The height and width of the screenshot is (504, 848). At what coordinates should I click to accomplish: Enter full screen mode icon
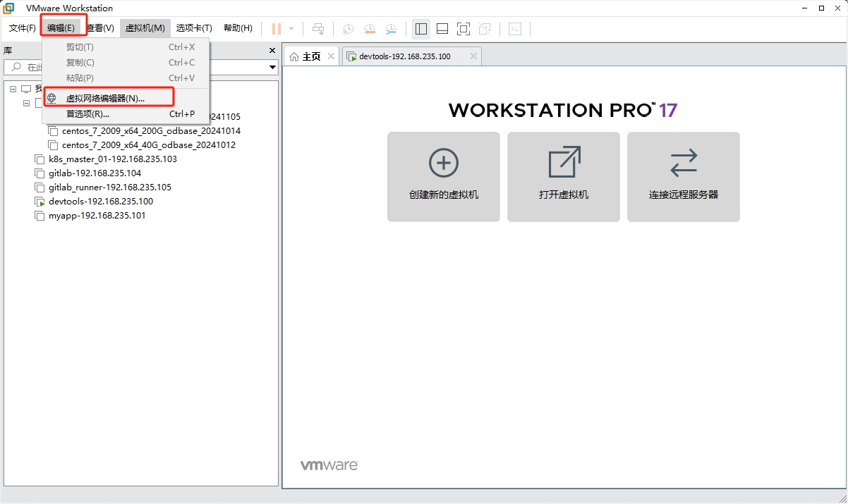464,29
